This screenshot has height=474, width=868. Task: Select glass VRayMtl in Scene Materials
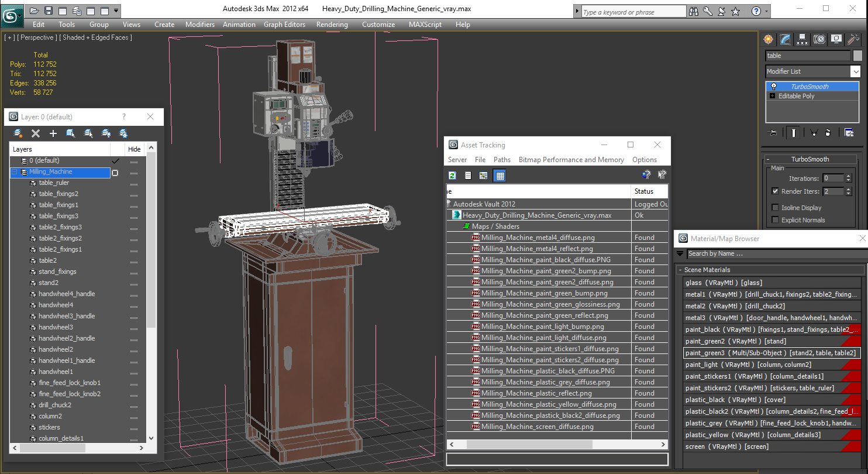tap(772, 283)
